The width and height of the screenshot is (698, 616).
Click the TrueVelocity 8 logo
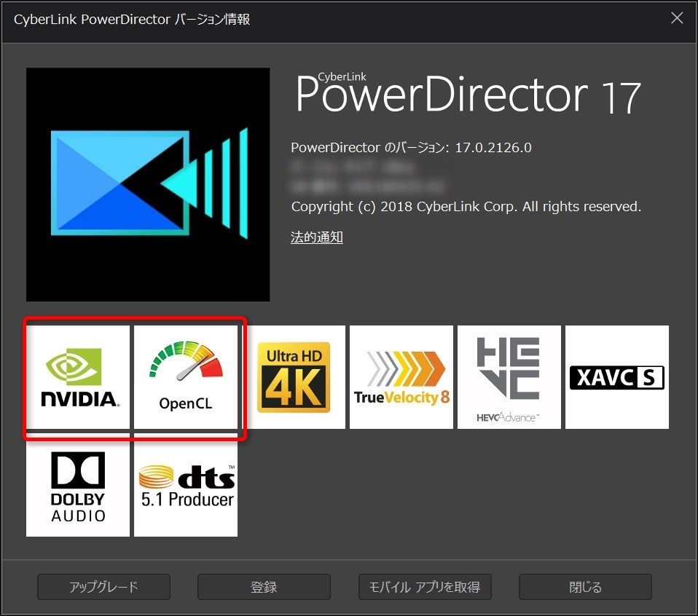[401, 377]
